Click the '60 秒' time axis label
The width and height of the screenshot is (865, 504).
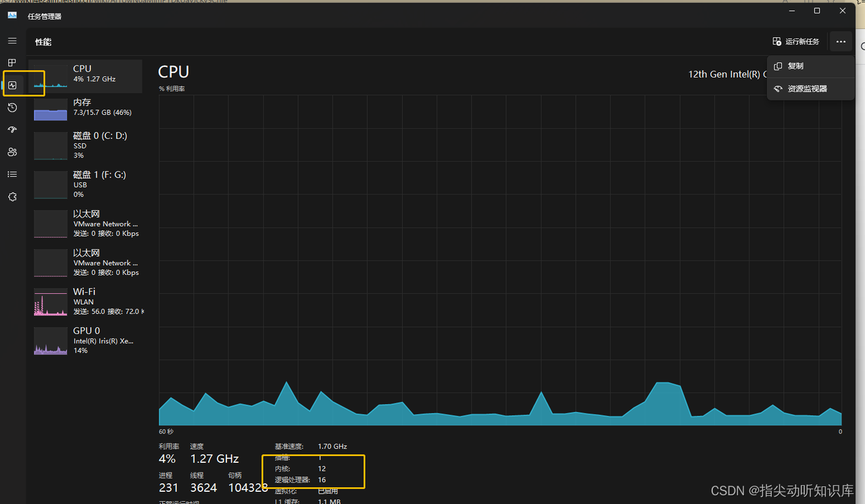point(166,431)
